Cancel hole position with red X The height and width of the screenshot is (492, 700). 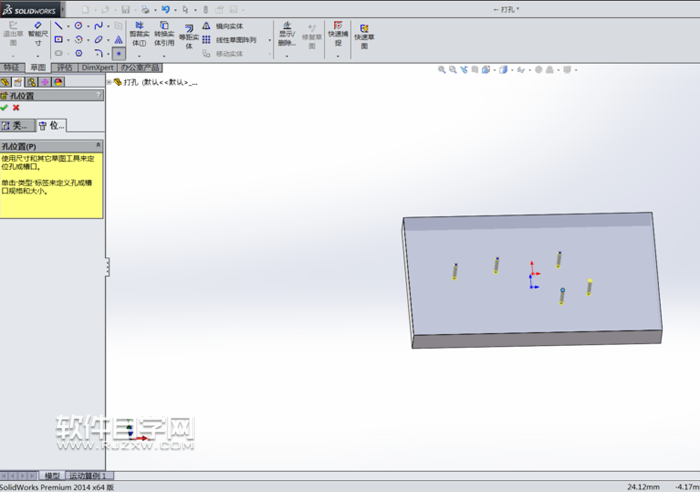click(16, 108)
